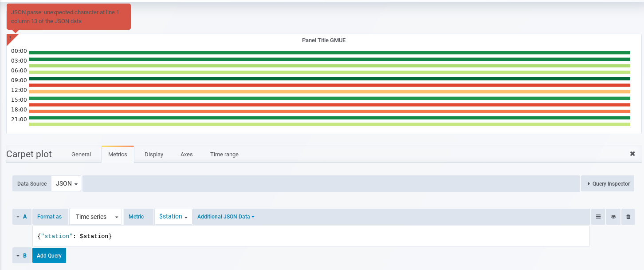Image resolution: width=644 pixels, height=270 pixels.
Task: Collapse query row B with its arrow
Action: tap(18, 255)
